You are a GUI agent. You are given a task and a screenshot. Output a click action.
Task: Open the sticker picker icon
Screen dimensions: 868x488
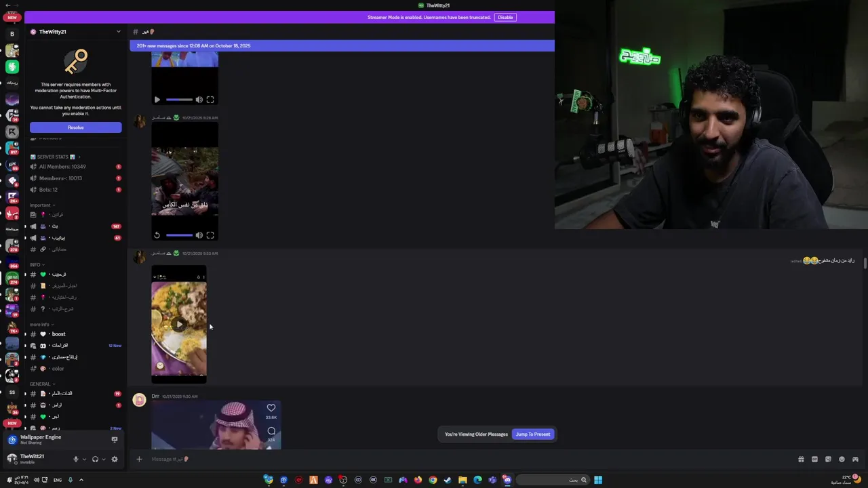click(828, 459)
